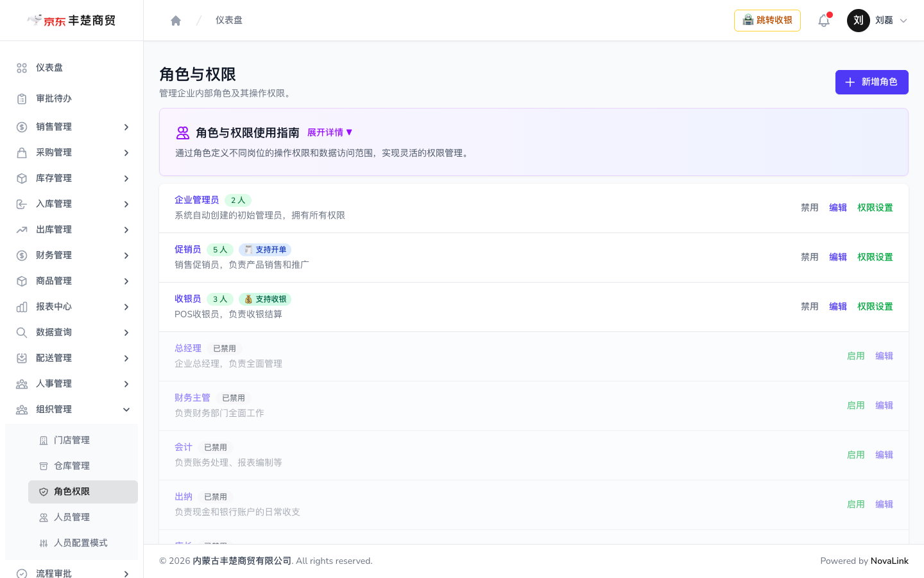The width and height of the screenshot is (924, 578).
Task: Open 人员管理 submenu item
Action: 83,518
